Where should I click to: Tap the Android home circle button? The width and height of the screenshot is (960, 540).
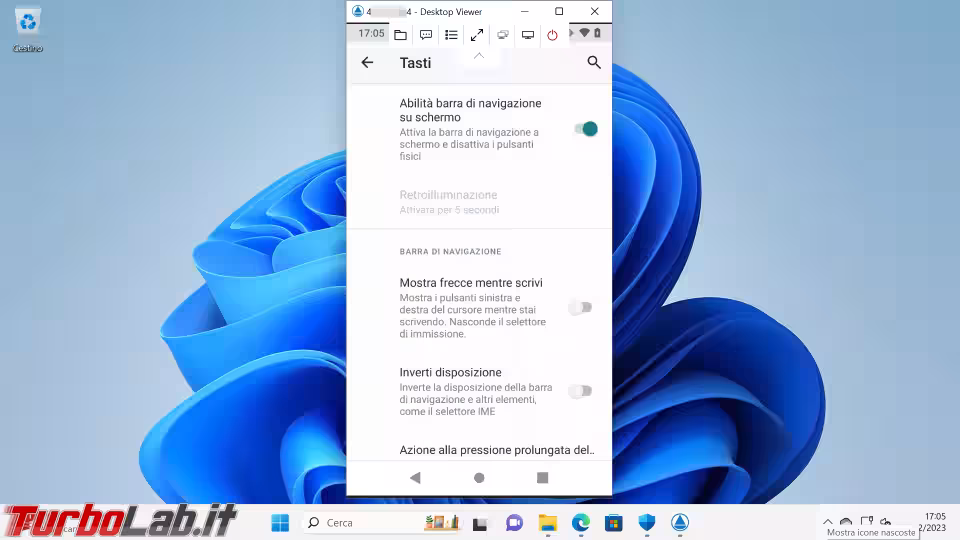[x=479, y=478]
